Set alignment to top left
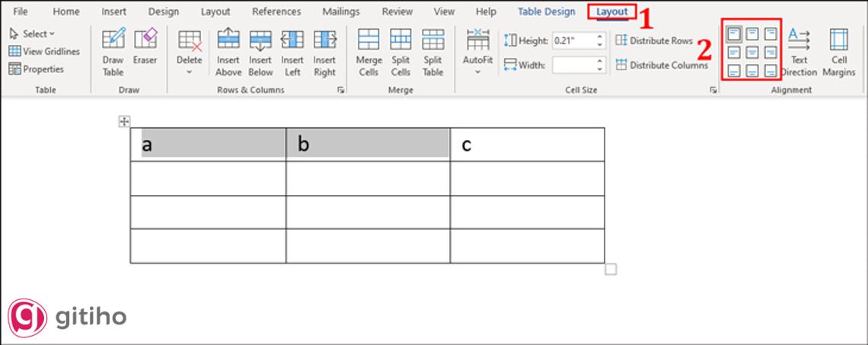The height and width of the screenshot is (345, 868). (733, 34)
